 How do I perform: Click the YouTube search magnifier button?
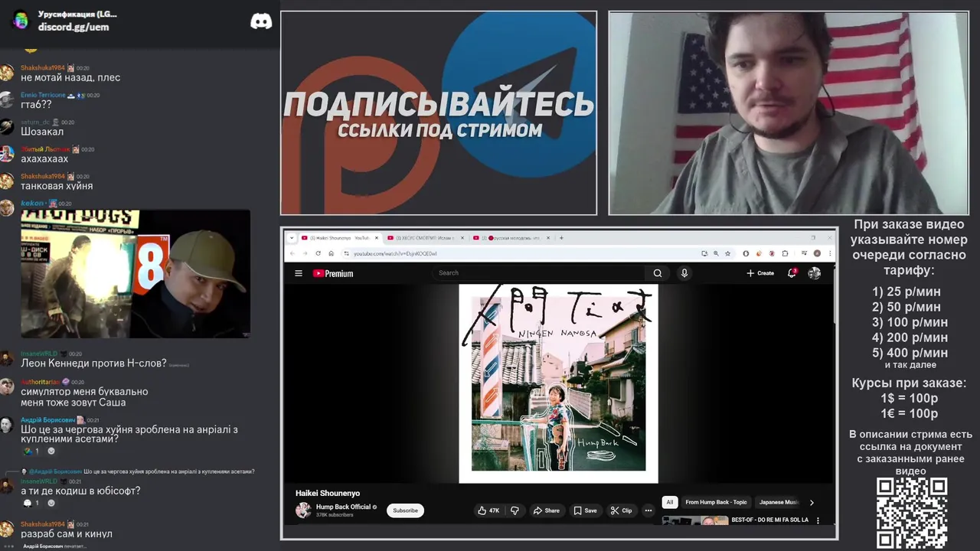(x=658, y=273)
